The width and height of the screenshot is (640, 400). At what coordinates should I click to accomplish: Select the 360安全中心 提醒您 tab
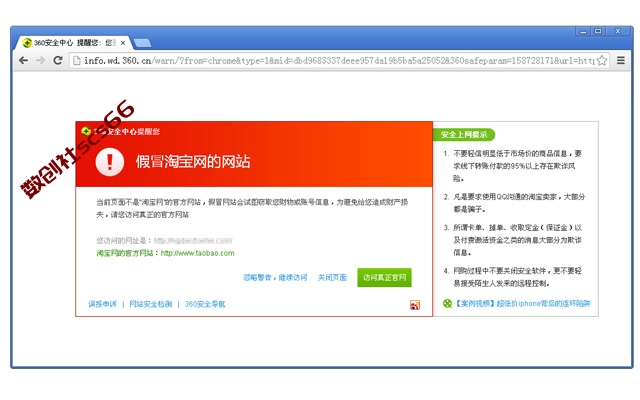click(73, 43)
